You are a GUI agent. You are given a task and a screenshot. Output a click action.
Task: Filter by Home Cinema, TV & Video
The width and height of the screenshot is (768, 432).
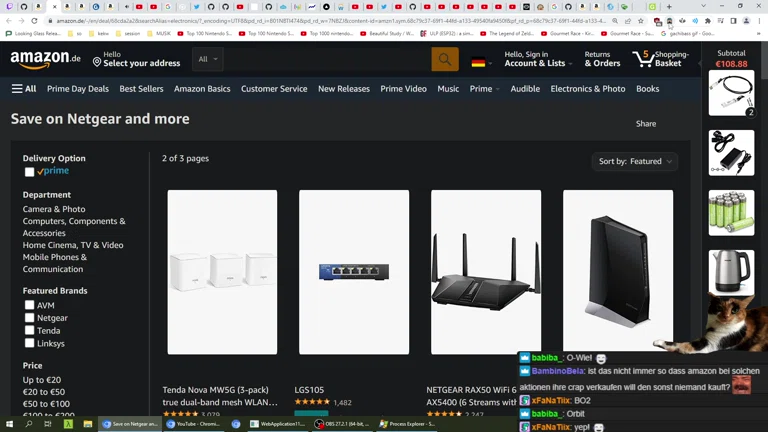(x=73, y=245)
